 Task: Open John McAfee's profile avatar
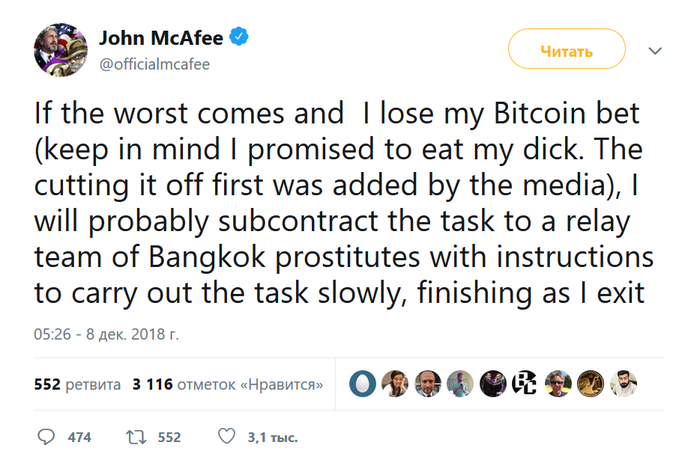[x=62, y=51]
